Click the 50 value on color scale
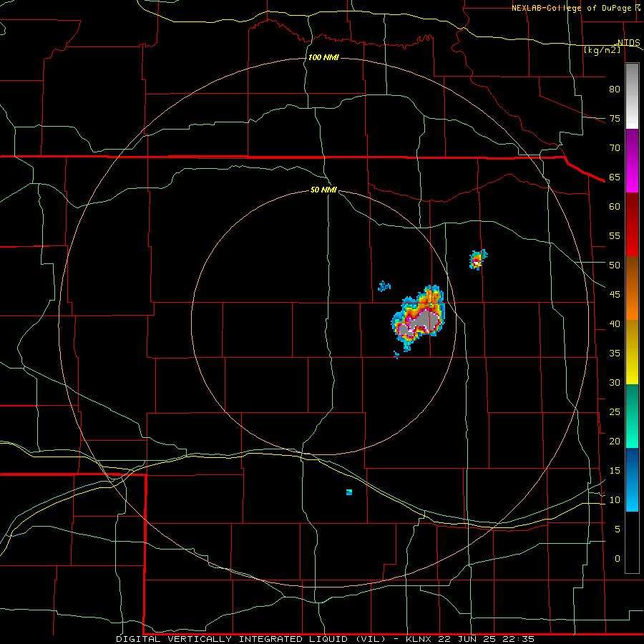The width and height of the screenshot is (644, 644). click(615, 265)
